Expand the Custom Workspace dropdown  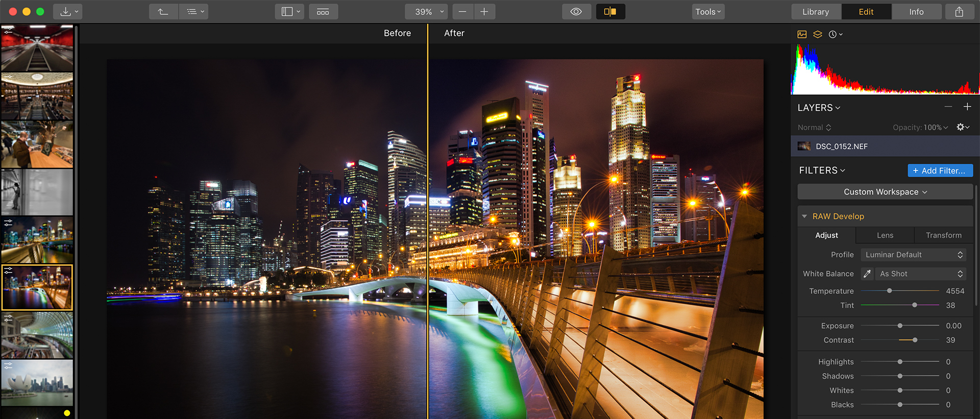click(x=885, y=192)
